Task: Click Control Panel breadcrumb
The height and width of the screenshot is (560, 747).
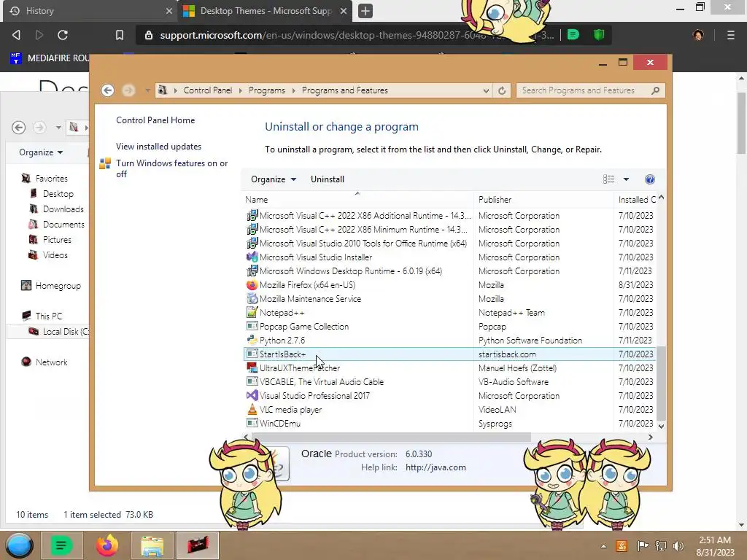Action: point(208,90)
